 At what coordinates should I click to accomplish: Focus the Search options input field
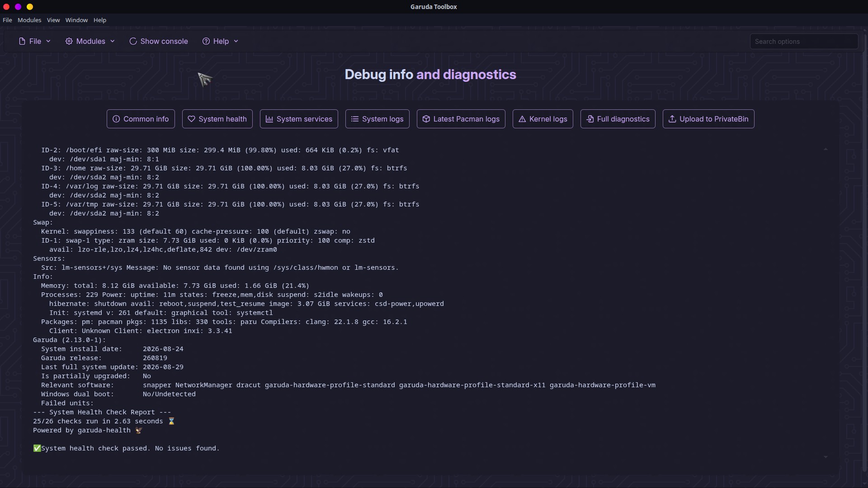(x=804, y=41)
